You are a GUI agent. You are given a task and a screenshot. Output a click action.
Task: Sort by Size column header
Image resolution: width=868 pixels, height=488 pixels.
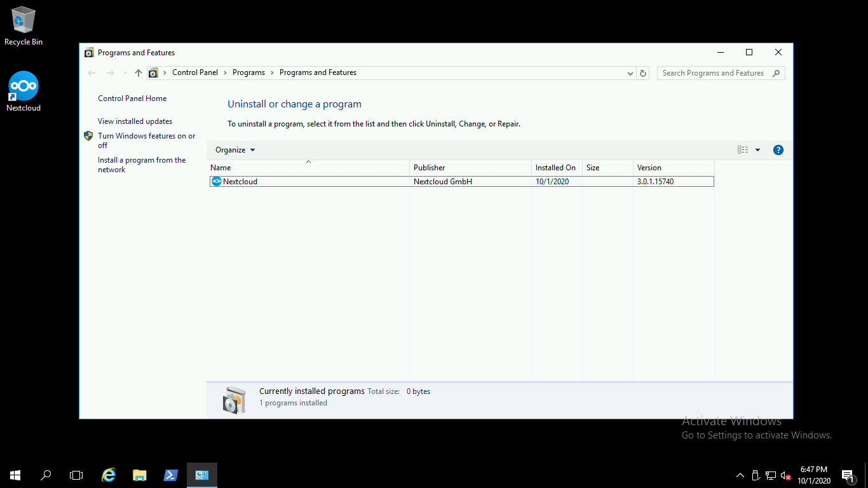(608, 168)
